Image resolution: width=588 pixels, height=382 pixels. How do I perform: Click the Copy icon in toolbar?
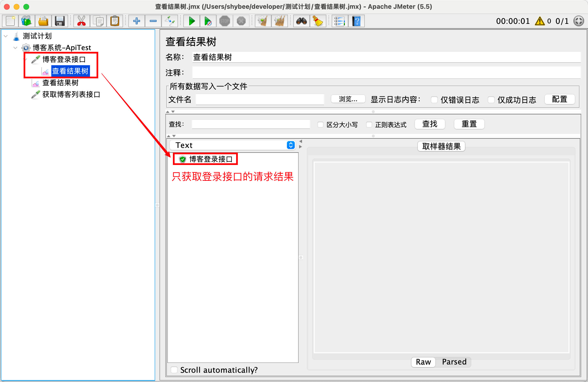98,21
